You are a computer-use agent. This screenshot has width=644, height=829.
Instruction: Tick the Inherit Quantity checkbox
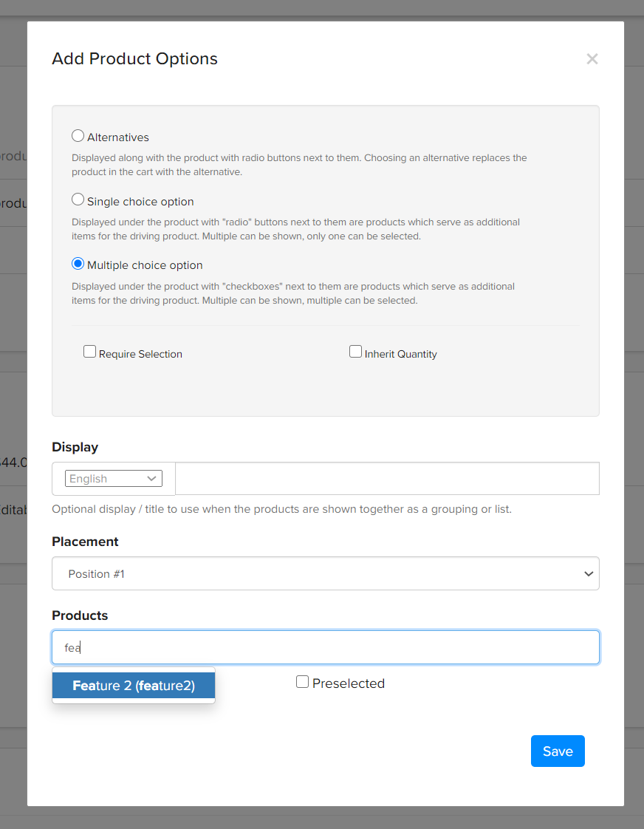click(x=355, y=352)
